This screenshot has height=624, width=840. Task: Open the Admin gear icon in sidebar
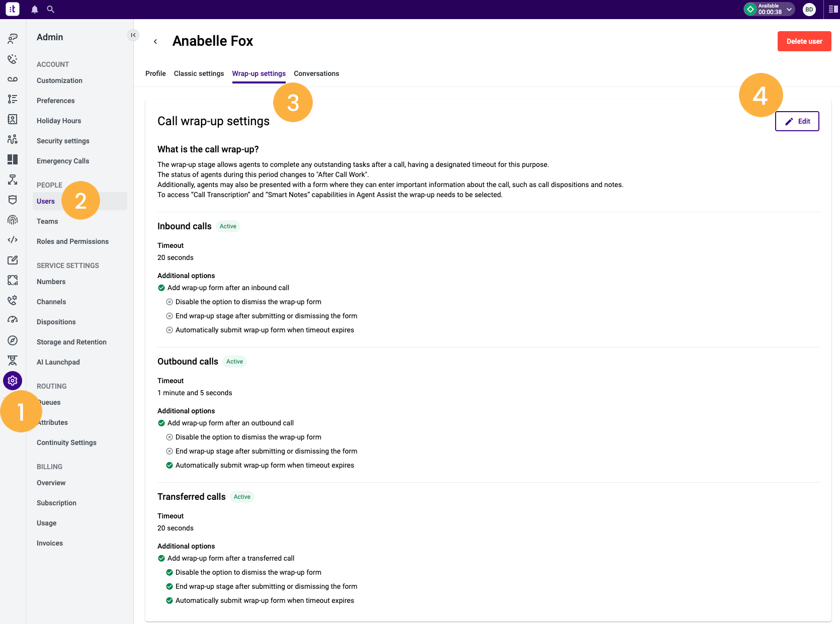click(x=13, y=381)
